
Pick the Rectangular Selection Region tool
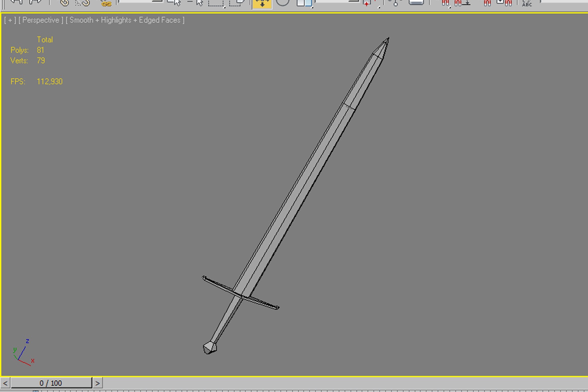pyautogui.click(x=216, y=3)
